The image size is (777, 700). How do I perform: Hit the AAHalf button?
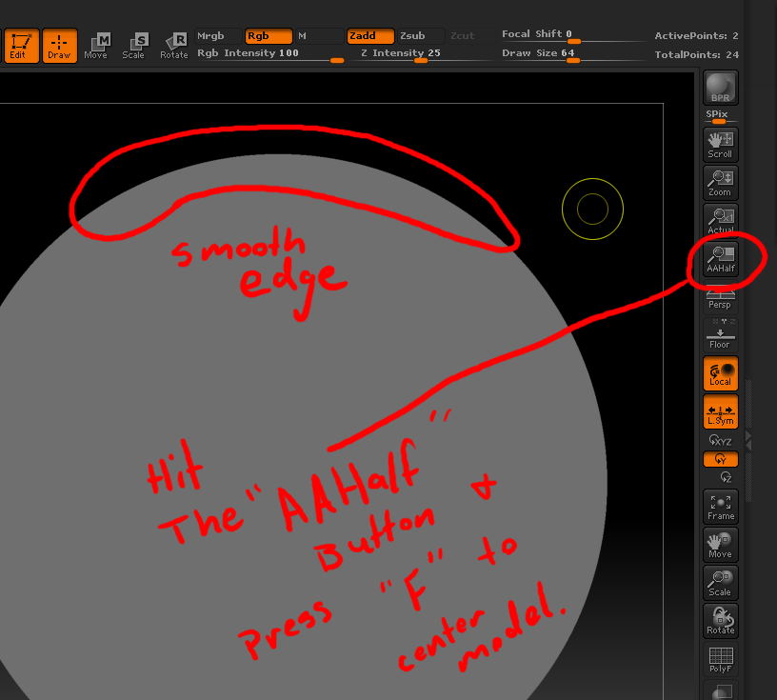721,258
